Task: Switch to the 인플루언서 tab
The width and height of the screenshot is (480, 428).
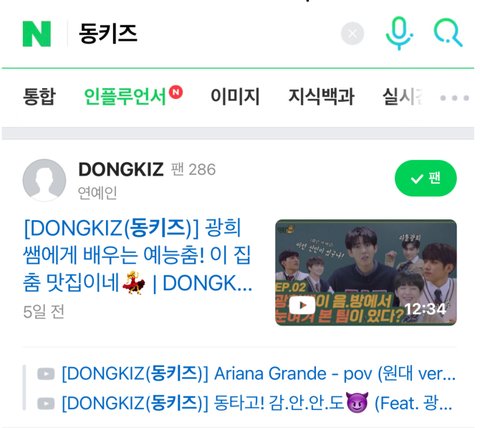Action: click(x=133, y=96)
